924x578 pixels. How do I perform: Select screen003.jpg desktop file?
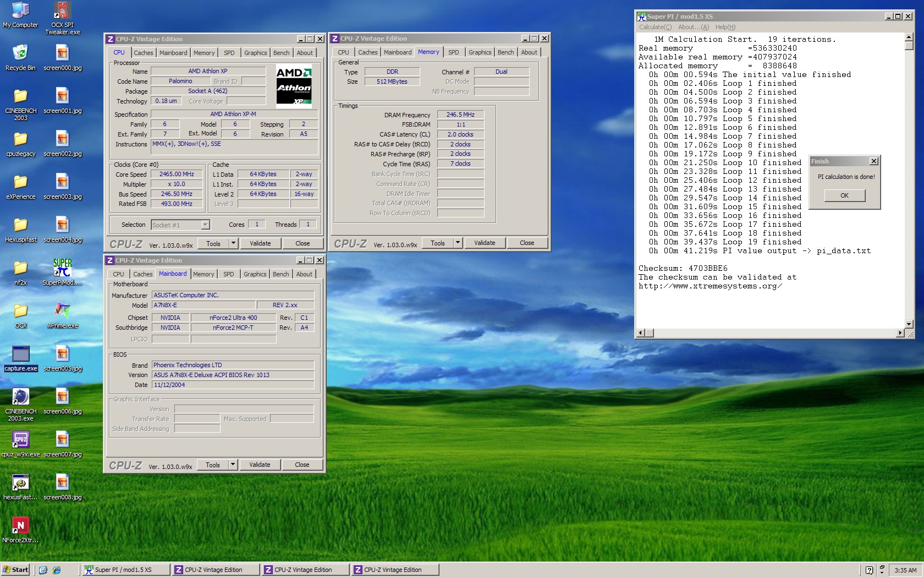coord(63,187)
